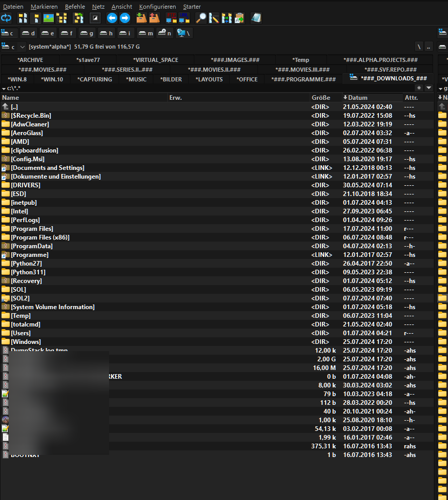Image resolution: width=448 pixels, height=500 pixels.
Task: Switch to the *OFFICE tab
Action: point(247,79)
